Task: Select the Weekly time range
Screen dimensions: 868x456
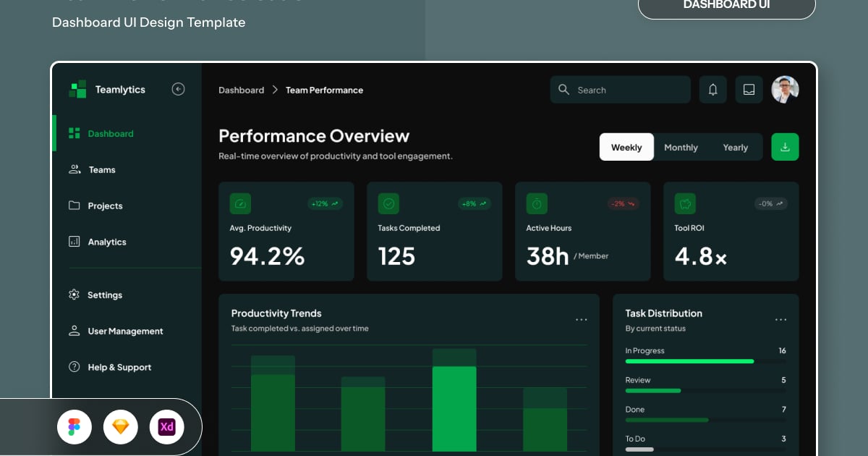Action: click(626, 147)
